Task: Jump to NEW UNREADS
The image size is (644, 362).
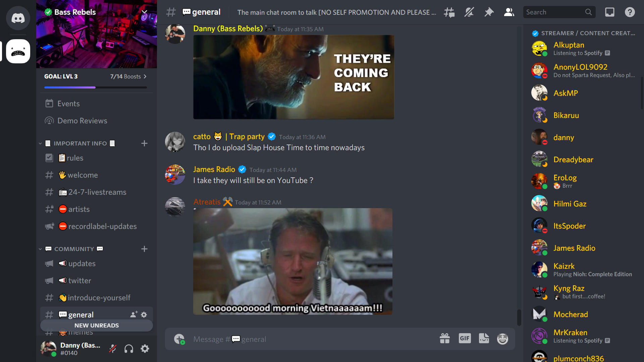Action: (97, 325)
